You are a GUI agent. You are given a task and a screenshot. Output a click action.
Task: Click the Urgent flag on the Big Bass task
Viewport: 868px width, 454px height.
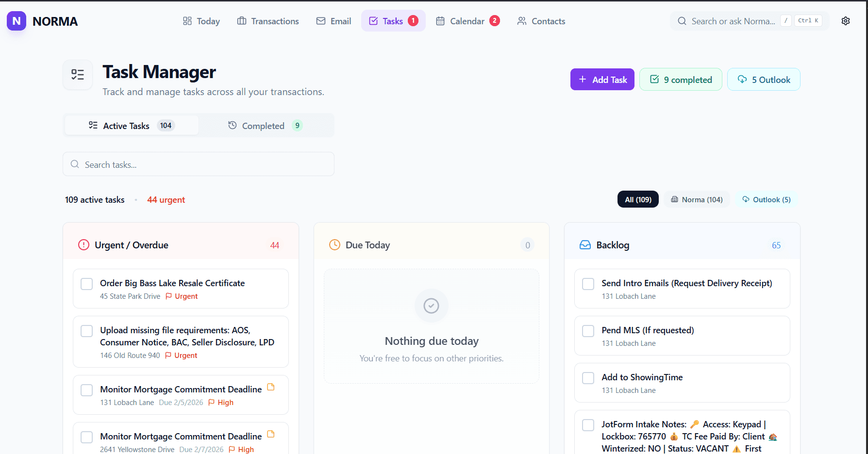point(167,296)
